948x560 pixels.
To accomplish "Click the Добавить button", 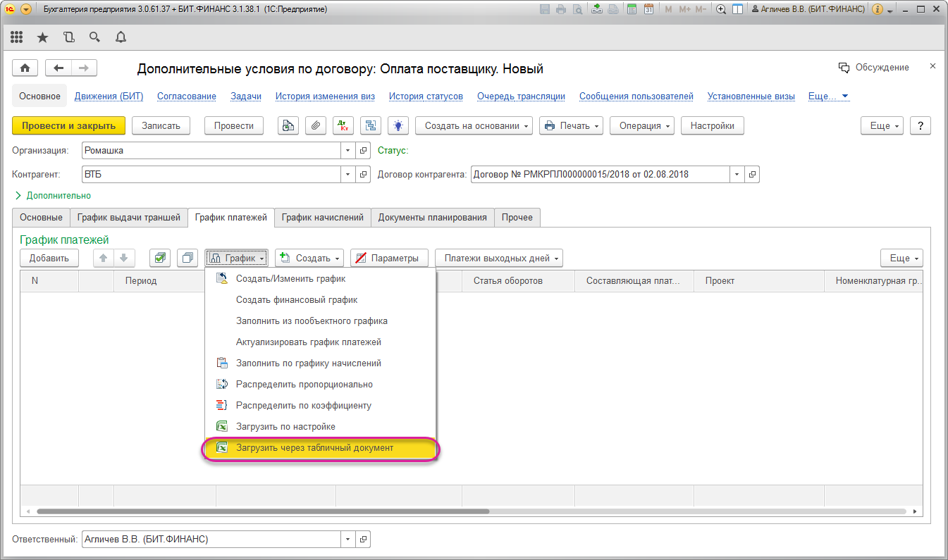I will (49, 258).
